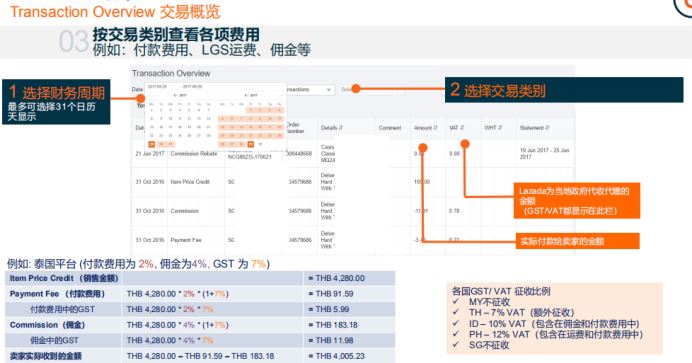Screen dimensions: 692x363
Task: Click the 31 Oct 2016 date in Commission row
Action: 150,211
